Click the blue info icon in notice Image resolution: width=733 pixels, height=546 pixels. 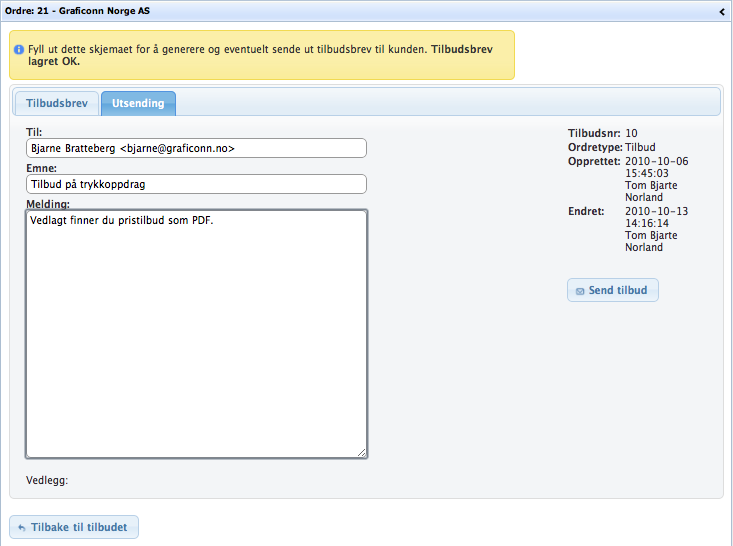coord(18,48)
